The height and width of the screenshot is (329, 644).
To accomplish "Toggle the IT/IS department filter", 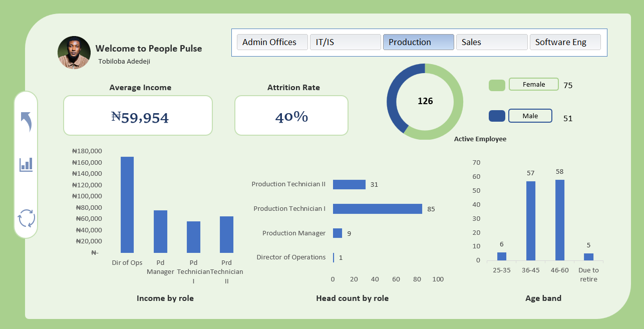I will 346,42.
